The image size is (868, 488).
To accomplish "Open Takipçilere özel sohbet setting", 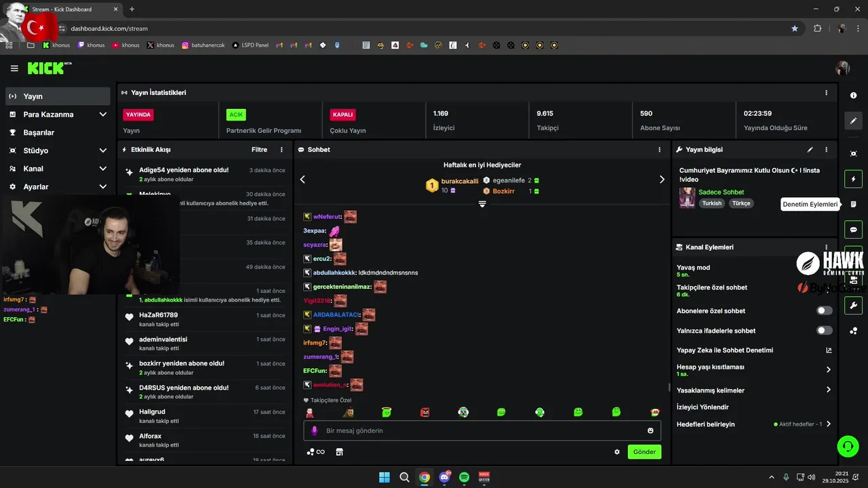I will pyautogui.click(x=753, y=290).
